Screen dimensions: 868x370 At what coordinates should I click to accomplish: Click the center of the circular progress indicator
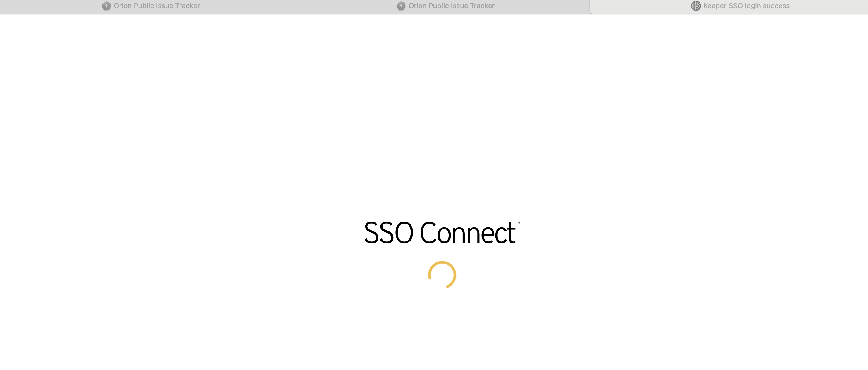click(x=442, y=275)
